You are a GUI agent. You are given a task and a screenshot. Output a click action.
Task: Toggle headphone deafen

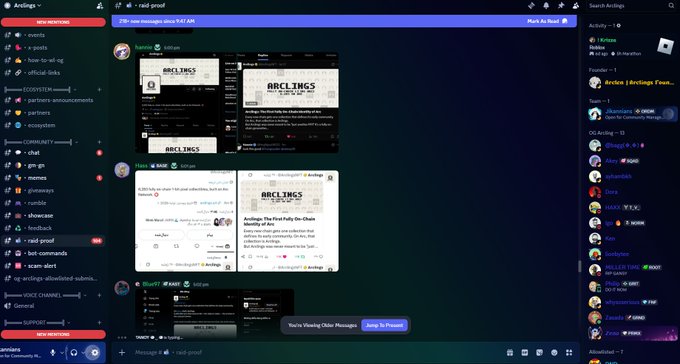(74, 352)
